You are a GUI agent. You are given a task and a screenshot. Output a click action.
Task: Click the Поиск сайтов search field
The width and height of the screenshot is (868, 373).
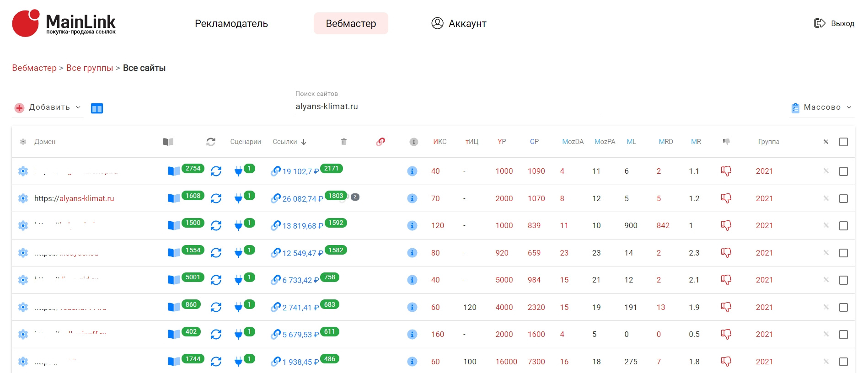(447, 107)
